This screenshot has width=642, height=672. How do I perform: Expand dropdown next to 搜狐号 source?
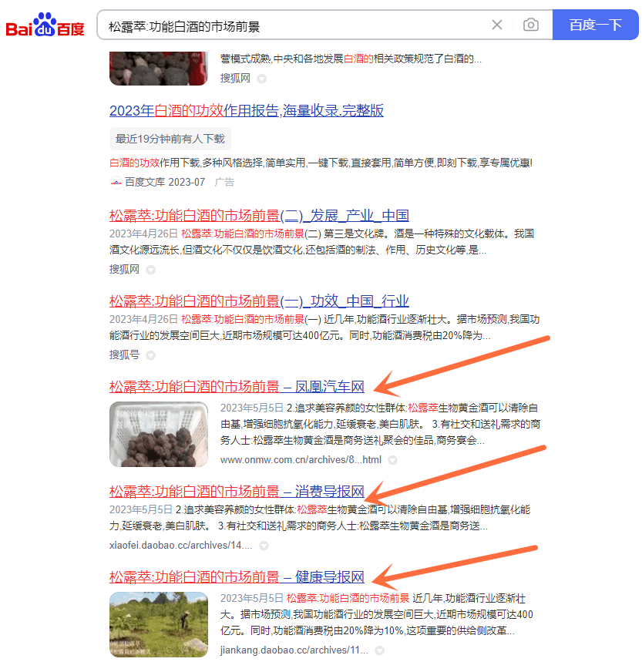[x=150, y=355]
